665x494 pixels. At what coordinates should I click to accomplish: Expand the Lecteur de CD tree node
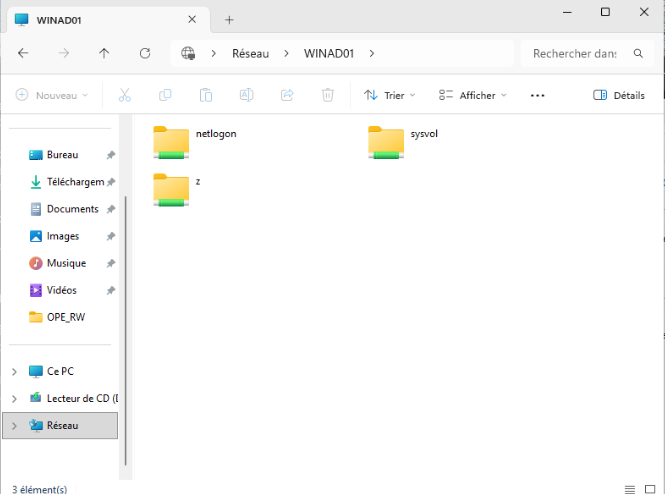point(14,399)
